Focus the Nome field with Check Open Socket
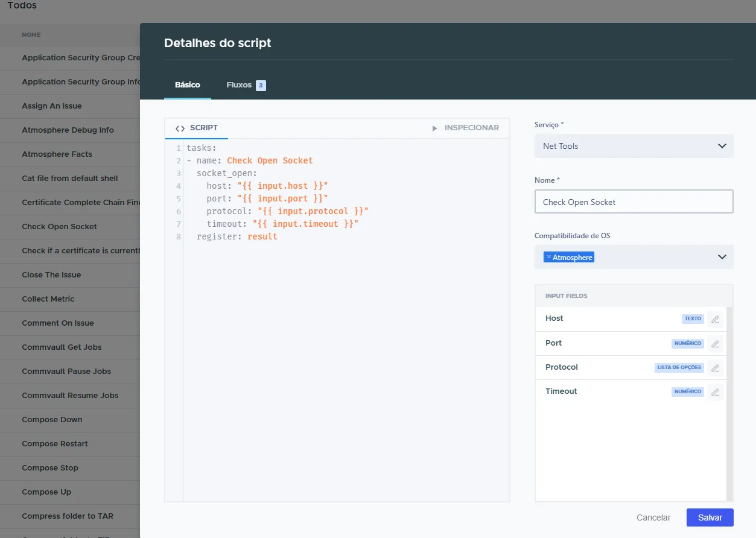756x538 pixels. [634, 202]
